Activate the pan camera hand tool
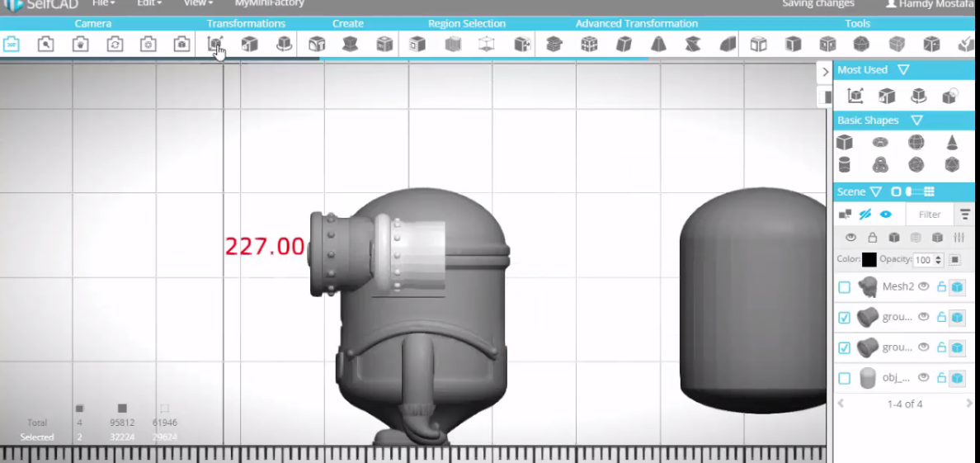 (x=80, y=45)
